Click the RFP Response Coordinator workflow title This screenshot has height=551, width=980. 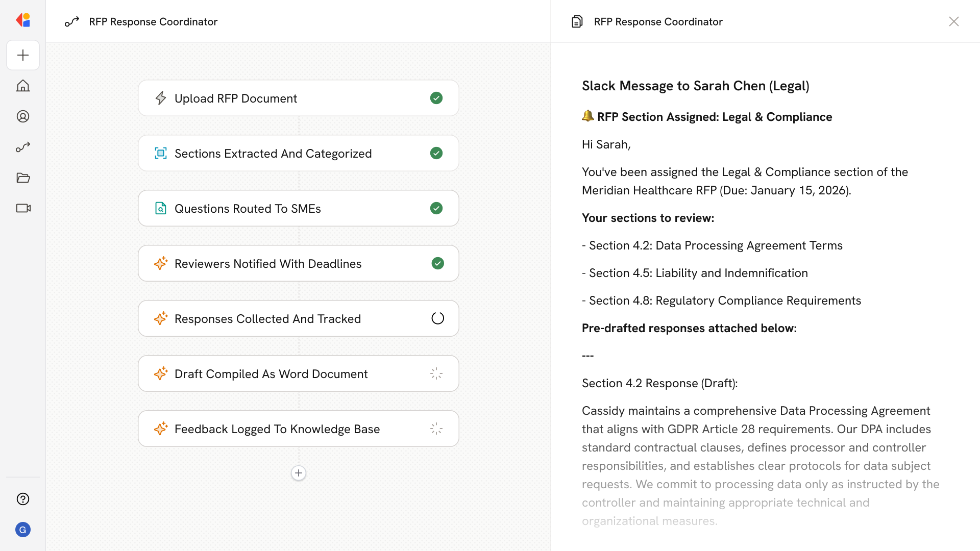153,21
